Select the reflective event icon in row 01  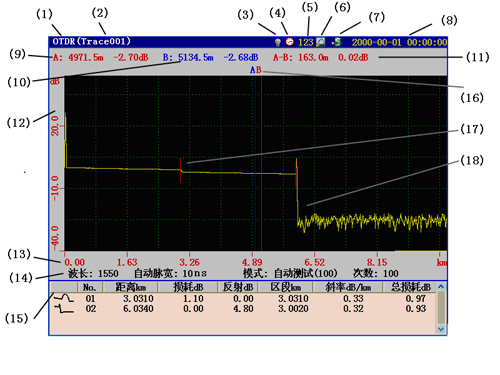(64, 298)
